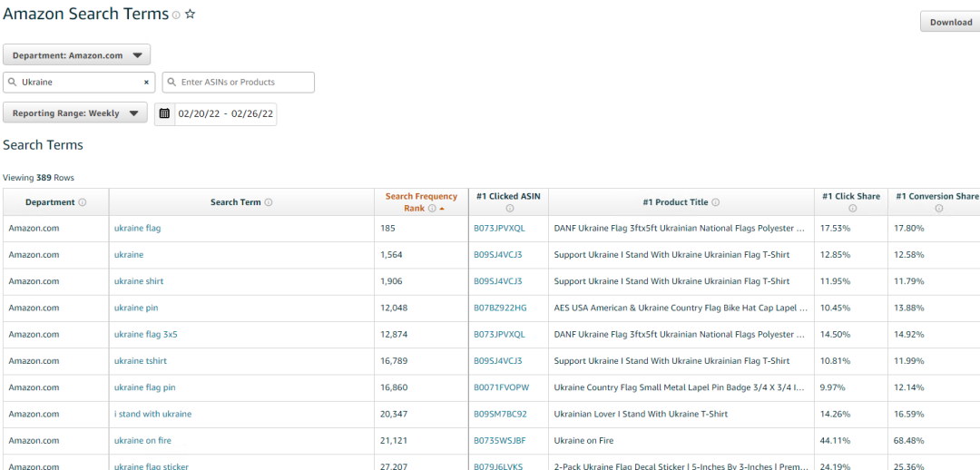
Task: Open the calendar icon date picker
Action: point(164,113)
